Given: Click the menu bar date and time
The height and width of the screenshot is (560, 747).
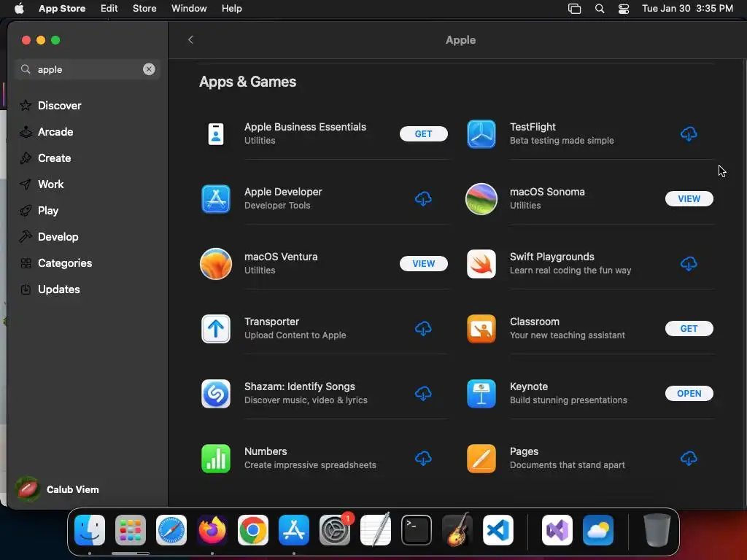Looking at the screenshot, I should tap(687, 8).
